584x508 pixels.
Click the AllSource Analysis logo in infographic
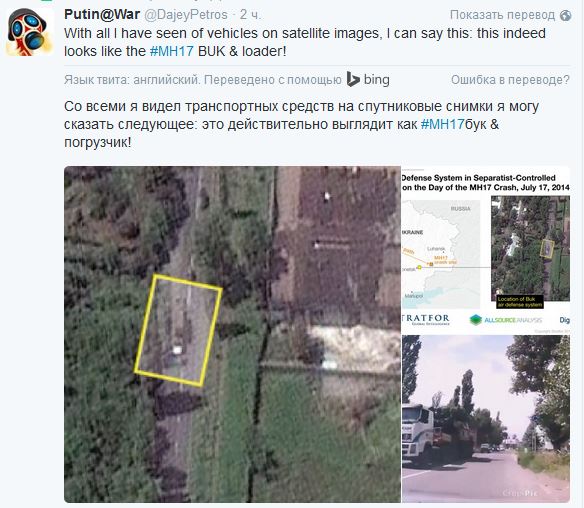[506, 320]
